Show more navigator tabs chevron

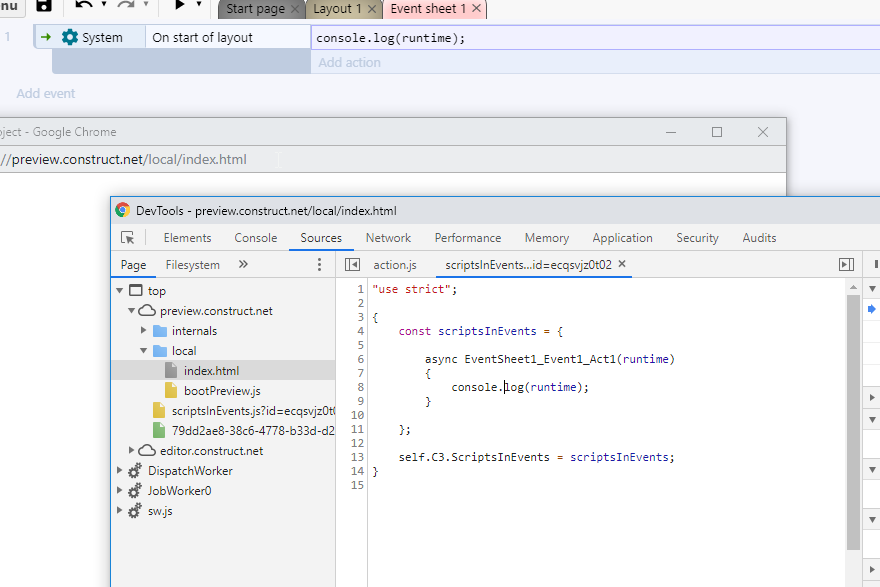tap(243, 264)
